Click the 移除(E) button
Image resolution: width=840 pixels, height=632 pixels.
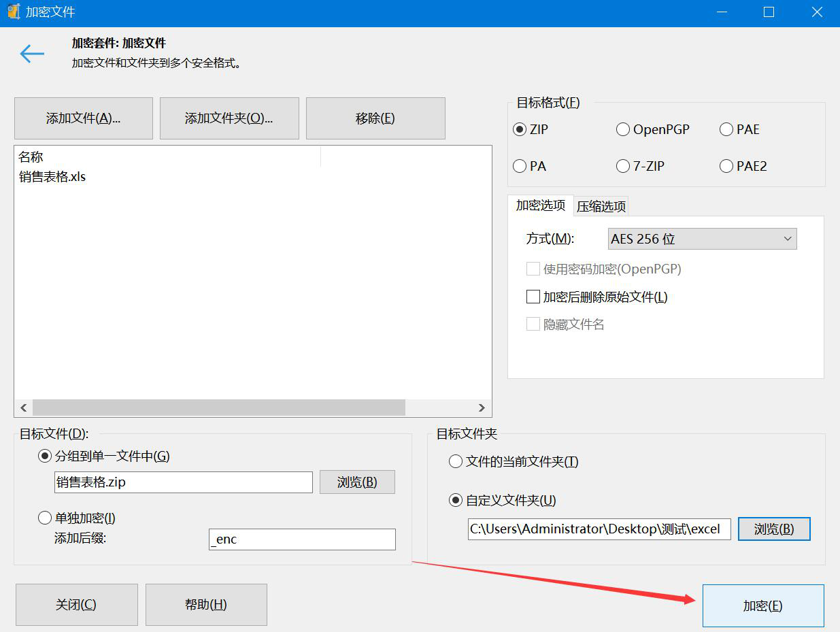[375, 118]
